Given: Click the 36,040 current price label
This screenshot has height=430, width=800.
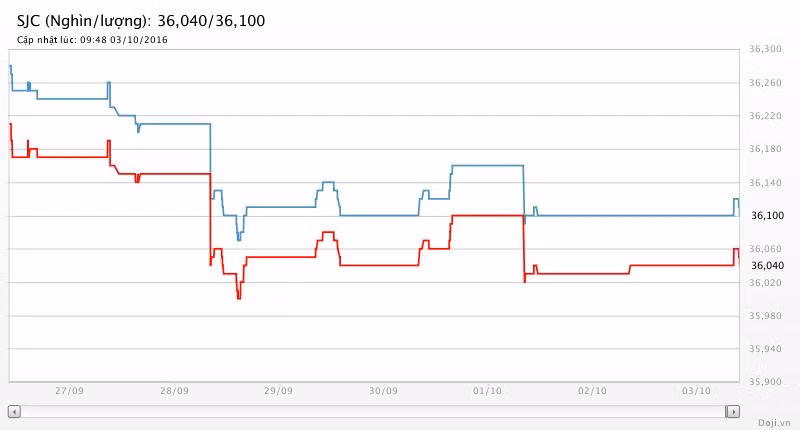Looking at the screenshot, I should click(765, 265).
